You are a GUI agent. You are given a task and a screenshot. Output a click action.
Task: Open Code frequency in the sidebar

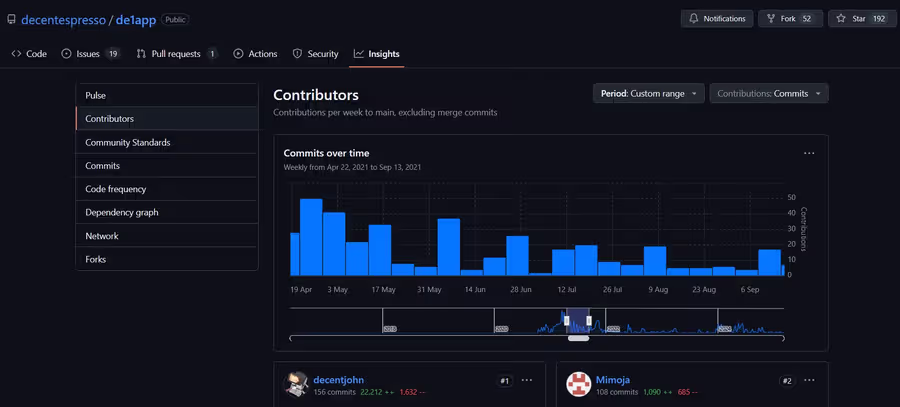coord(167,189)
